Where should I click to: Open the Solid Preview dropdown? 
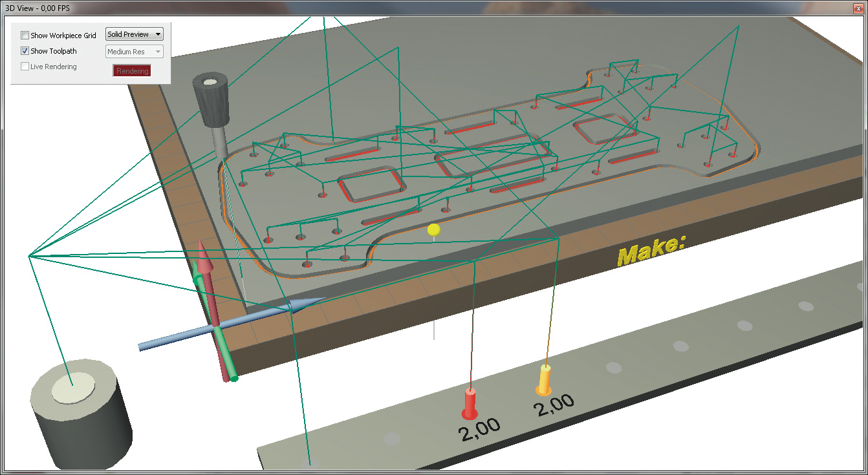(x=134, y=34)
